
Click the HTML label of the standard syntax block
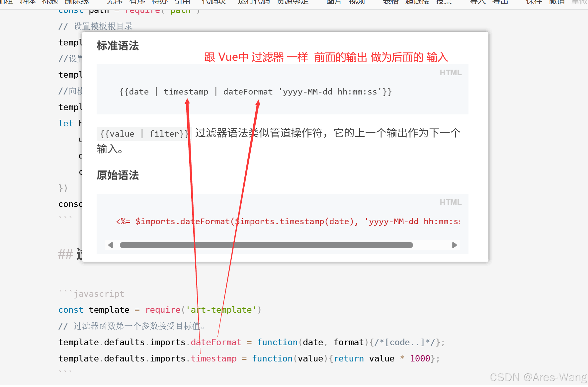[x=451, y=73]
